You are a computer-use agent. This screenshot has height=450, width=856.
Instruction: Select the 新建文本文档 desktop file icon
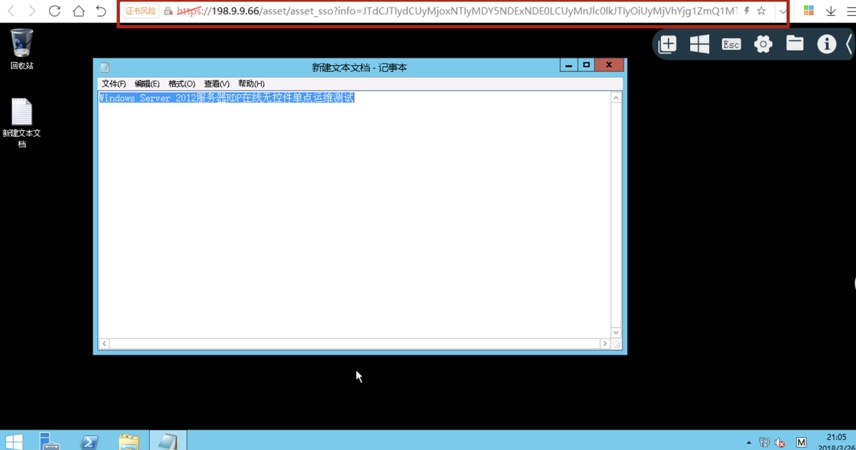[22, 123]
